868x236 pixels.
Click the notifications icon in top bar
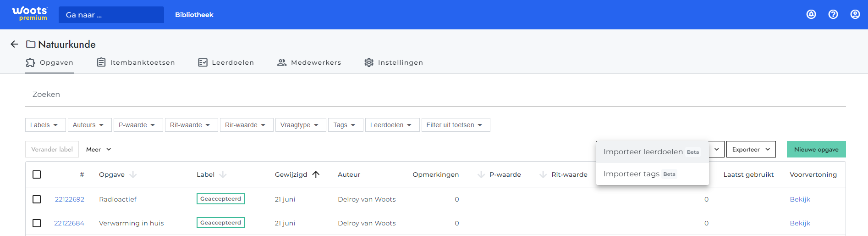pos(811,14)
